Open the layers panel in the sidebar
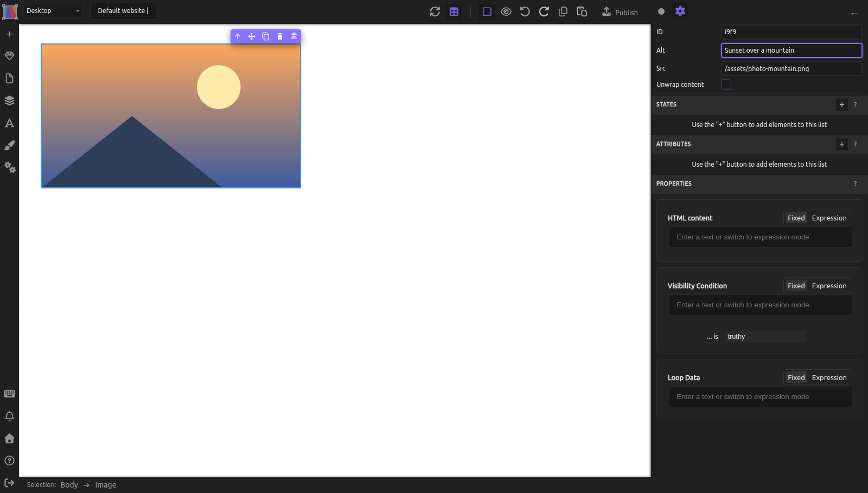 (9, 100)
